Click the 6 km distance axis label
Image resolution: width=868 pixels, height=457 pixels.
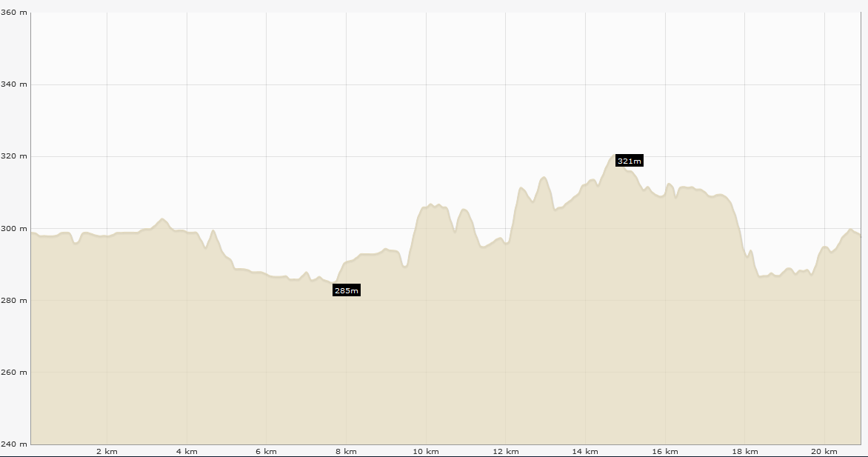[266, 451]
